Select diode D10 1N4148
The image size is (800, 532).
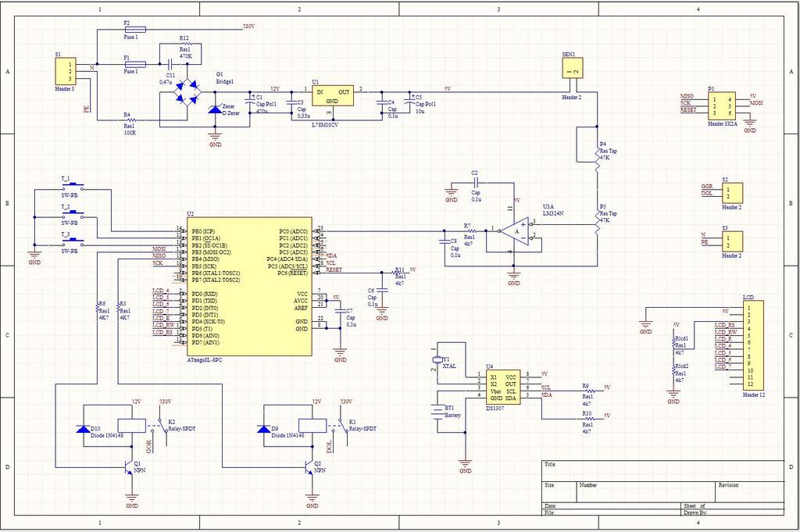(x=83, y=430)
